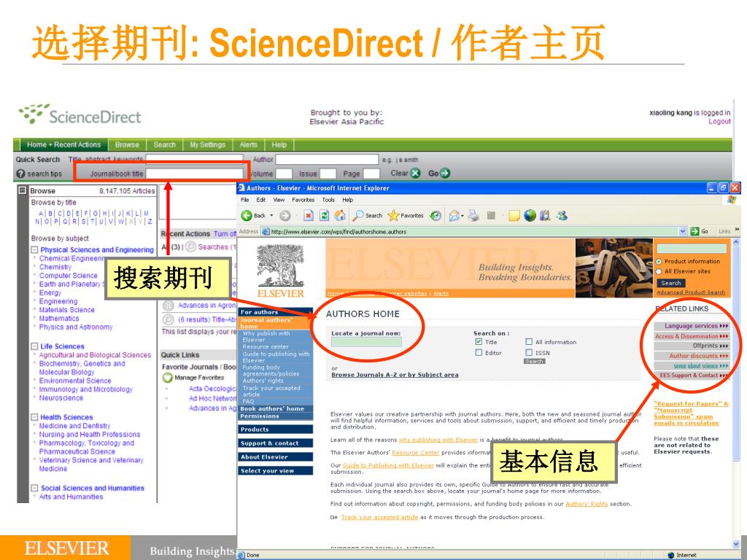Screen dimensions: 747x560
Task: Click the icon beside 6 results Title-Abs entry
Action: coord(169,319)
